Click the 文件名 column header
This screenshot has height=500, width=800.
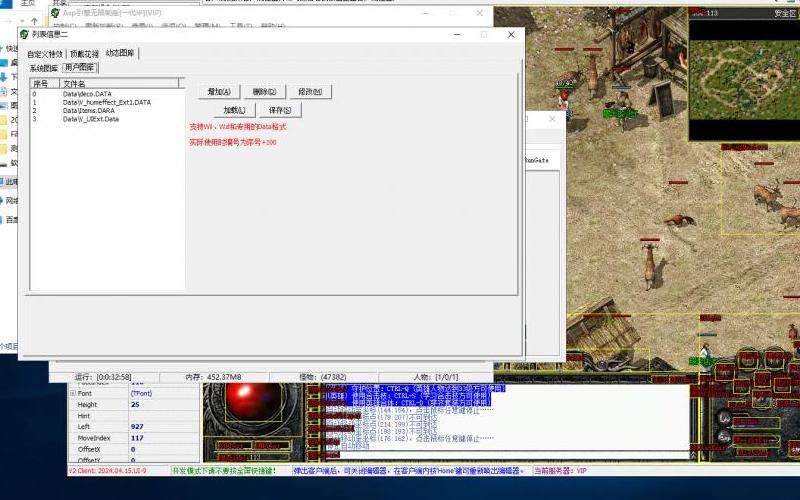[119, 83]
